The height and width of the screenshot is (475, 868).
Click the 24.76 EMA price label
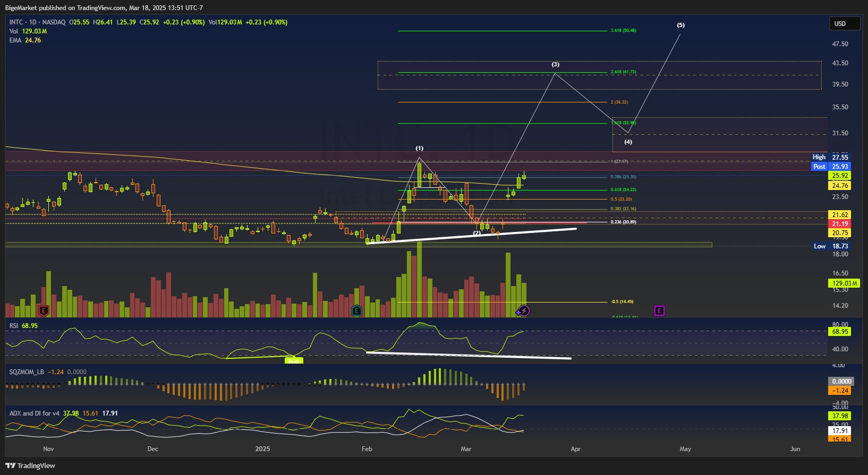[840, 186]
